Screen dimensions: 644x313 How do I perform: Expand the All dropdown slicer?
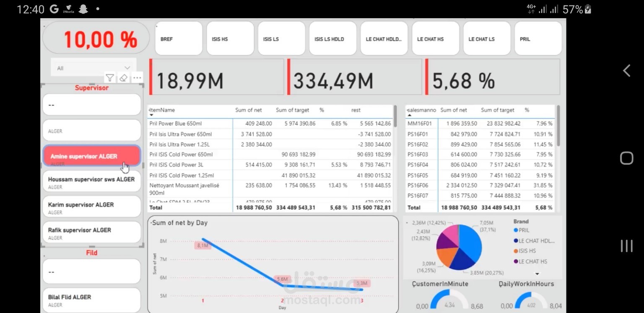93,68
